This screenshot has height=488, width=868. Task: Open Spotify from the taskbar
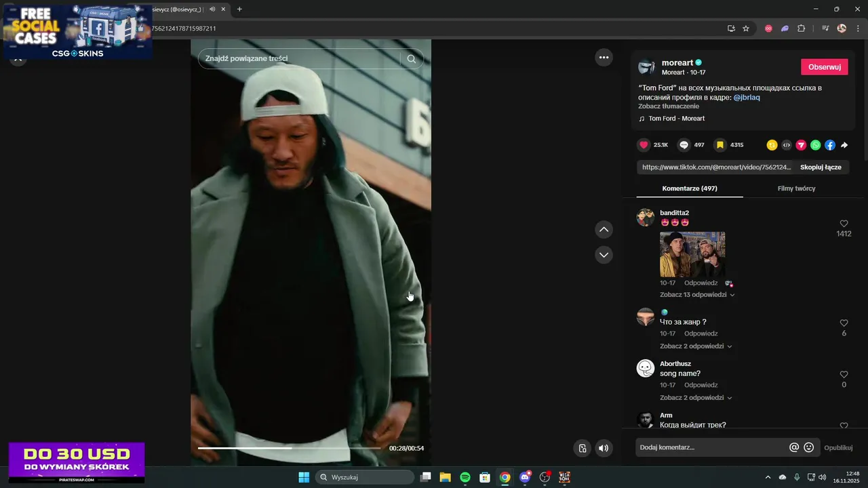pos(465,477)
